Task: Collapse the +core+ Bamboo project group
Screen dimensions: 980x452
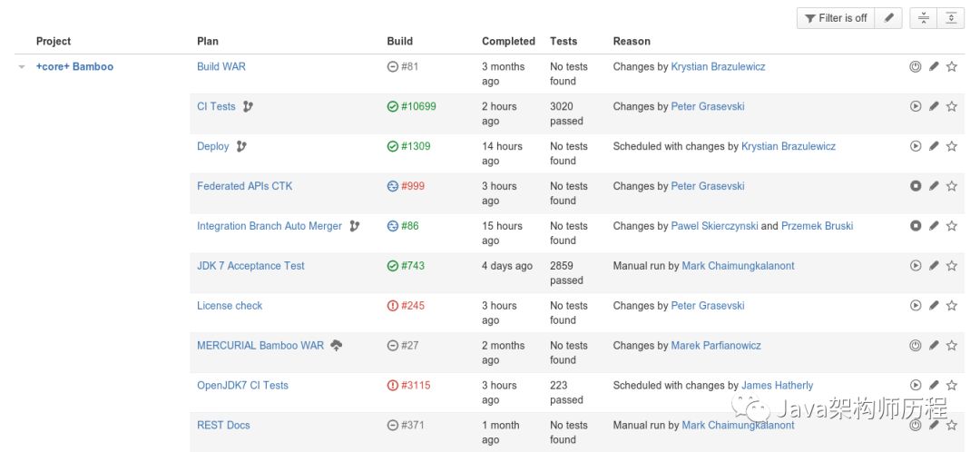Action: pos(22,67)
